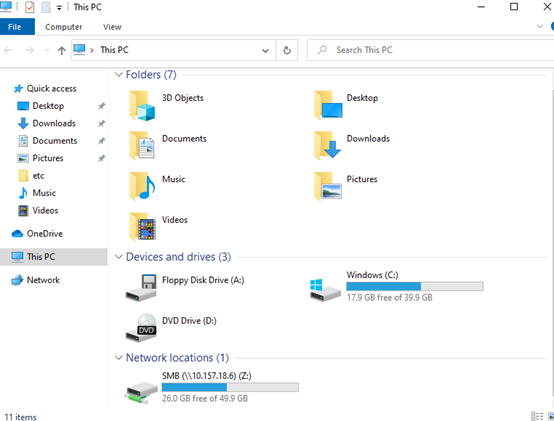Click the Properties icon in quick access toolbar
Screen dimensions: 554x421
[x=30, y=7]
